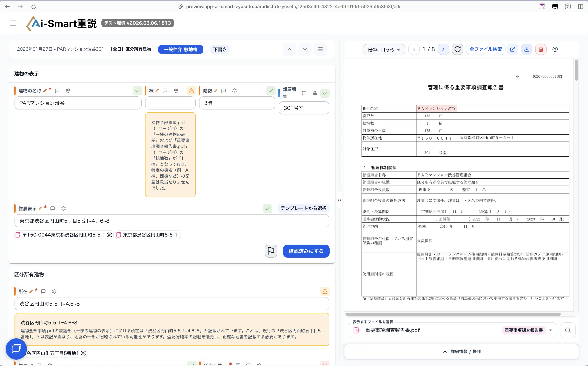
Task: Click the edit pencil next to 所在
Action: pyautogui.click(x=31, y=291)
